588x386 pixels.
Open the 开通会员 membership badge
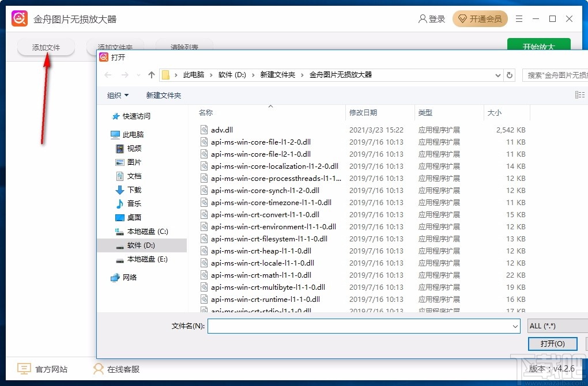tap(480, 18)
